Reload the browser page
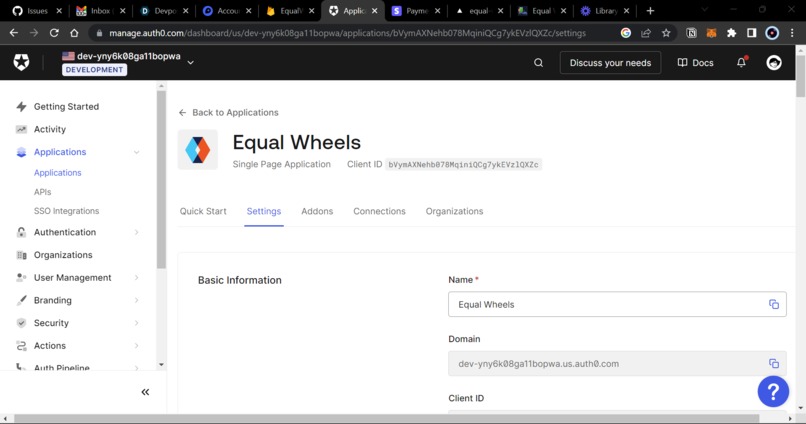 coord(54,33)
